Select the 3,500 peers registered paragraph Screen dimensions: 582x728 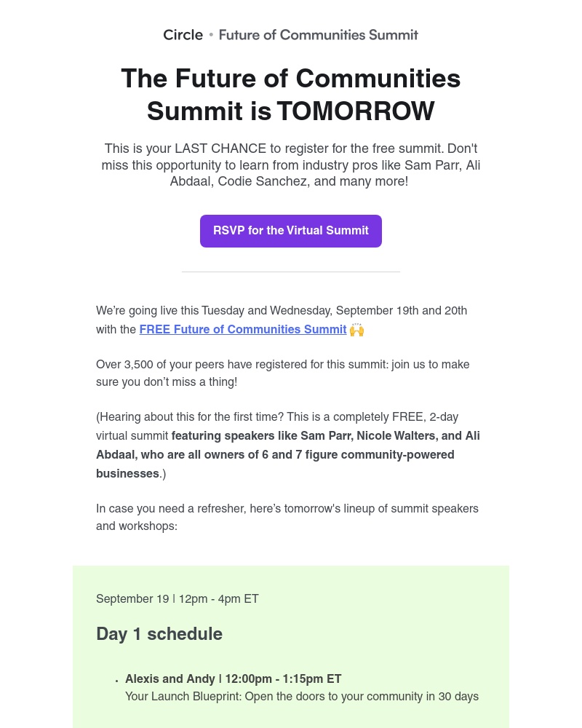(283, 373)
